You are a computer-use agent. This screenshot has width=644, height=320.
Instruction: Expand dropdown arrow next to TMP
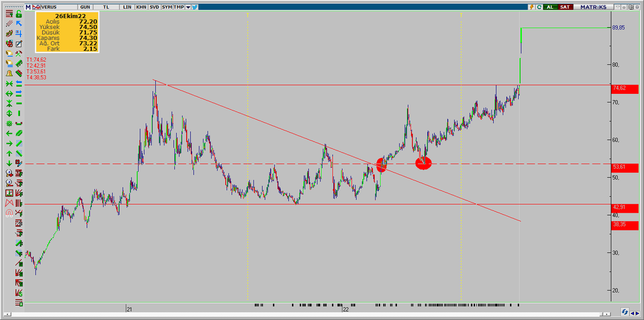[188, 7]
